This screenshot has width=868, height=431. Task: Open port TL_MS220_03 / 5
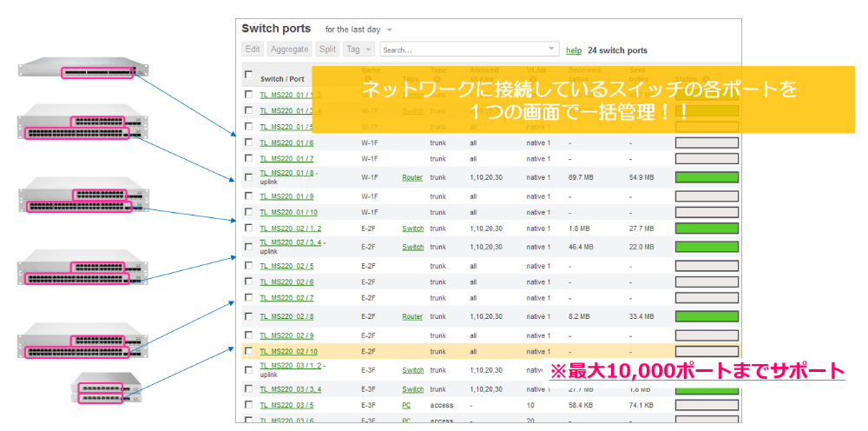(286, 406)
